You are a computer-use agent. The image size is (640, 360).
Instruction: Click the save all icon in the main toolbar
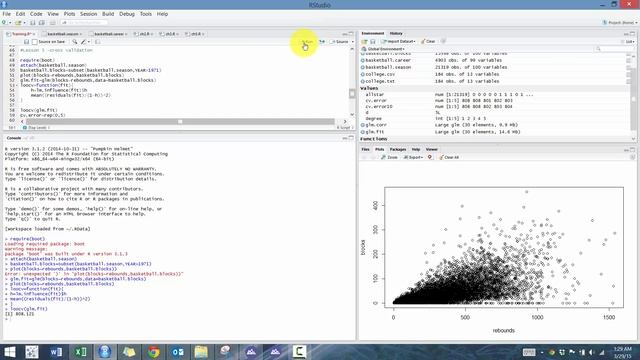(x=42, y=23)
